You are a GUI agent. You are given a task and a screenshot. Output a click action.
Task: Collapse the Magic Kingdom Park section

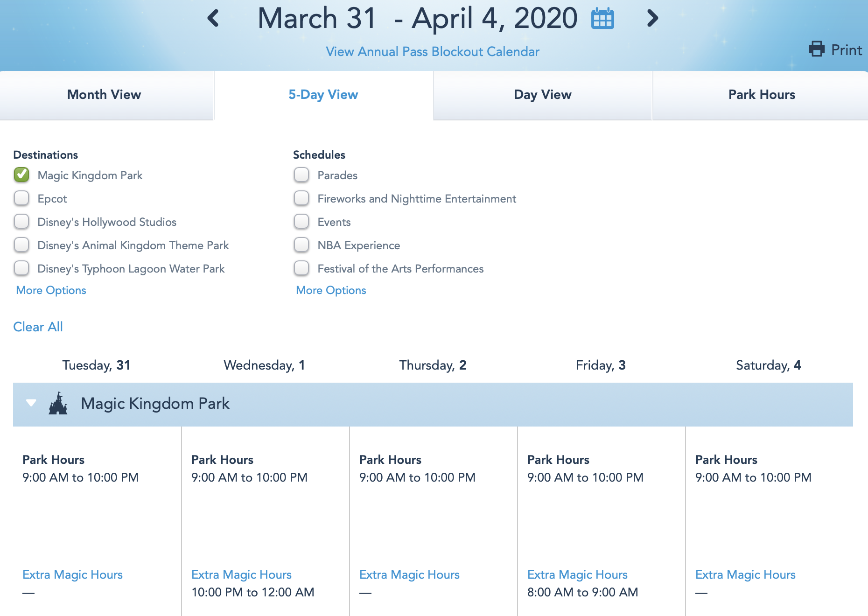[31, 403]
